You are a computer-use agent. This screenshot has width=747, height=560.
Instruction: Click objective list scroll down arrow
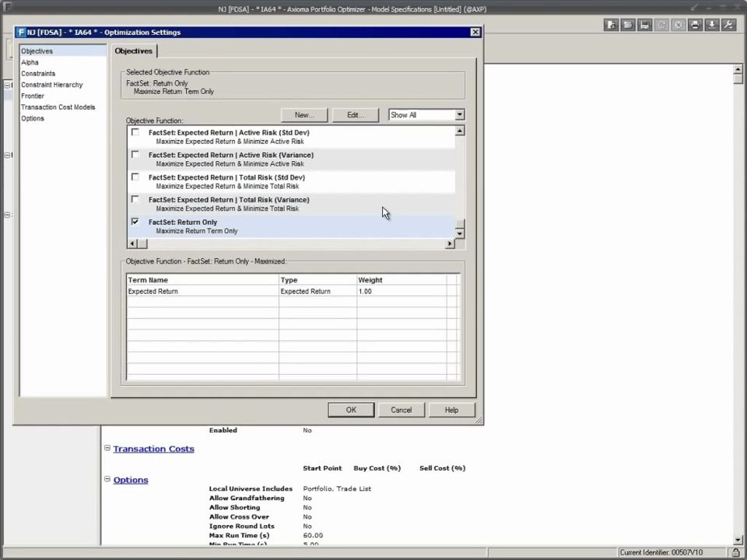[460, 234]
